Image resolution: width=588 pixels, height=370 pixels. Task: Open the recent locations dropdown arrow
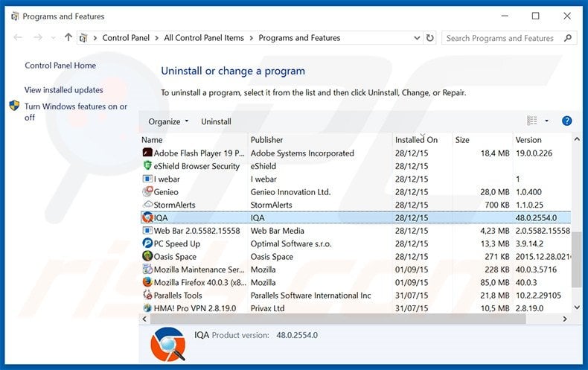[x=53, y=37]
